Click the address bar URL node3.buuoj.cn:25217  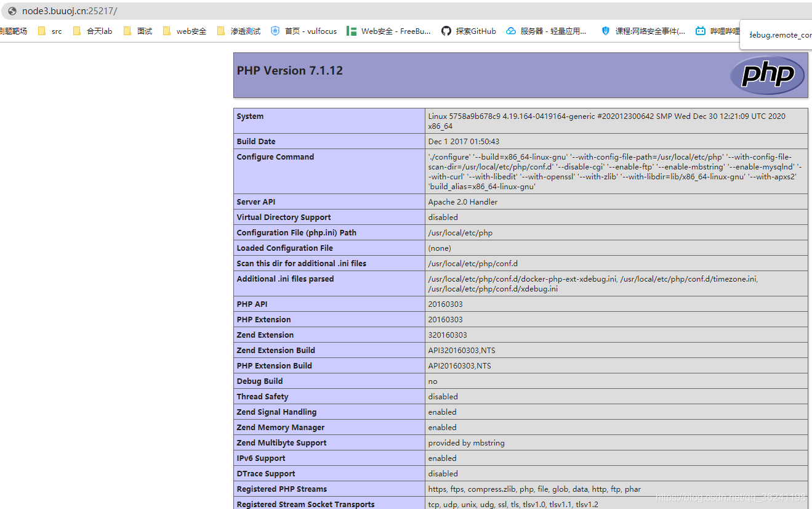pos(70,11)
